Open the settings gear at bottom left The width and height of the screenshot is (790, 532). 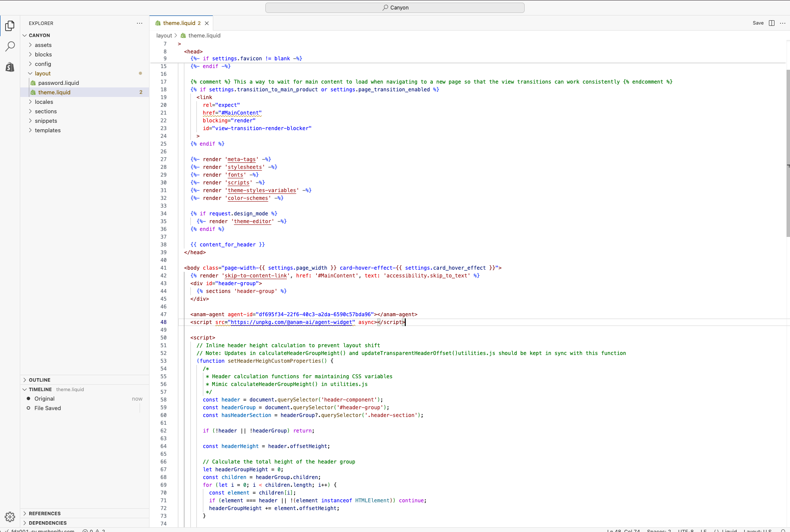click(10, 517)
